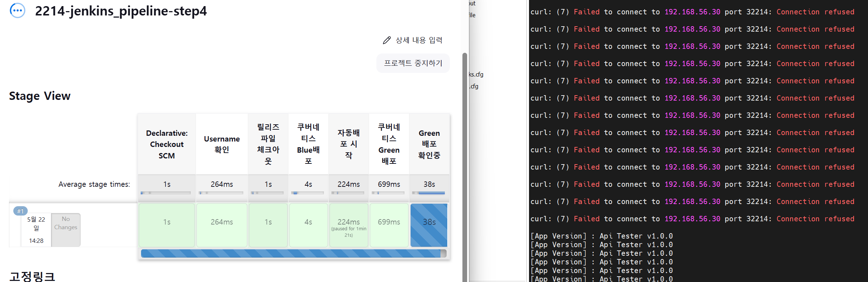This screenshot has width=868, height=282.
Task: Click the Green 배포 확인중 column header
Action: pos(429,144)
